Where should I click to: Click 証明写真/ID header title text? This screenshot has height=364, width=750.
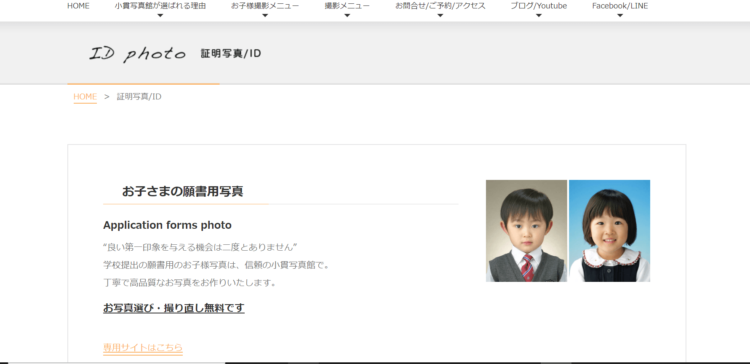pyautogui.click(x=231, y=54)
